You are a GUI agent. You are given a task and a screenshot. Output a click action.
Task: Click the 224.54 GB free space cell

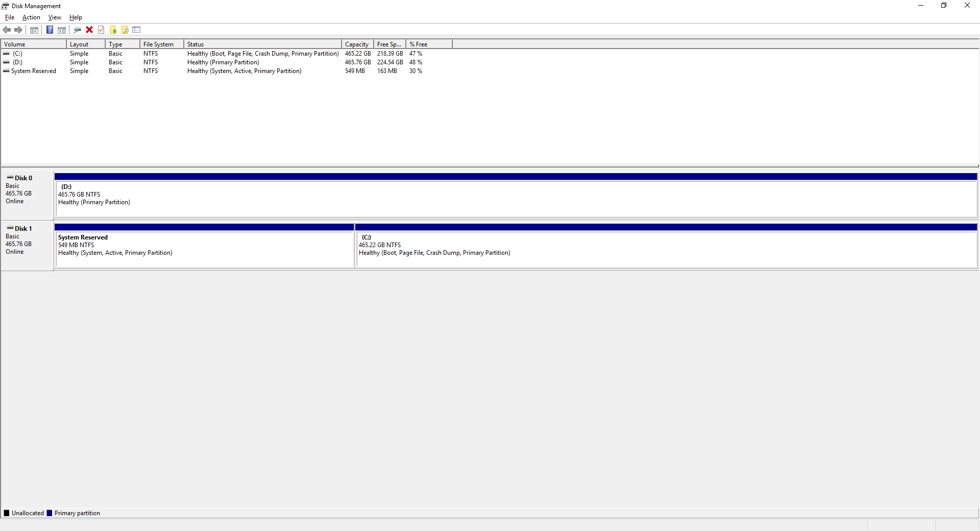390,62
